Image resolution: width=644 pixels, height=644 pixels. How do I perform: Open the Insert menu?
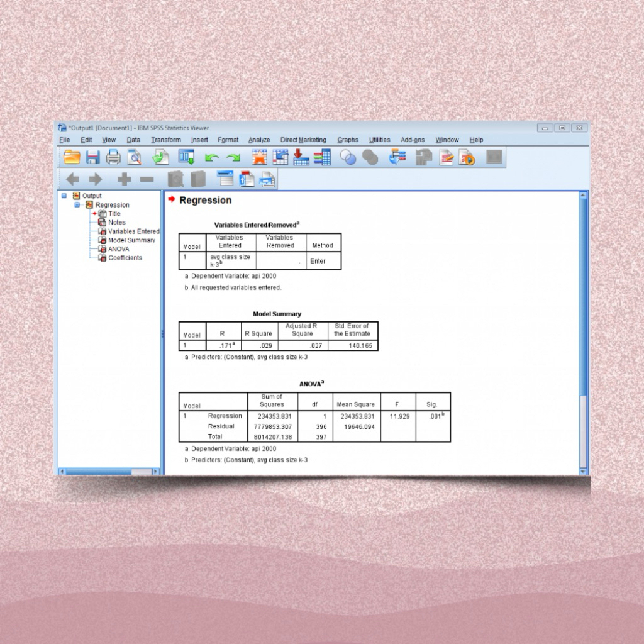click(x=199, y=140)
